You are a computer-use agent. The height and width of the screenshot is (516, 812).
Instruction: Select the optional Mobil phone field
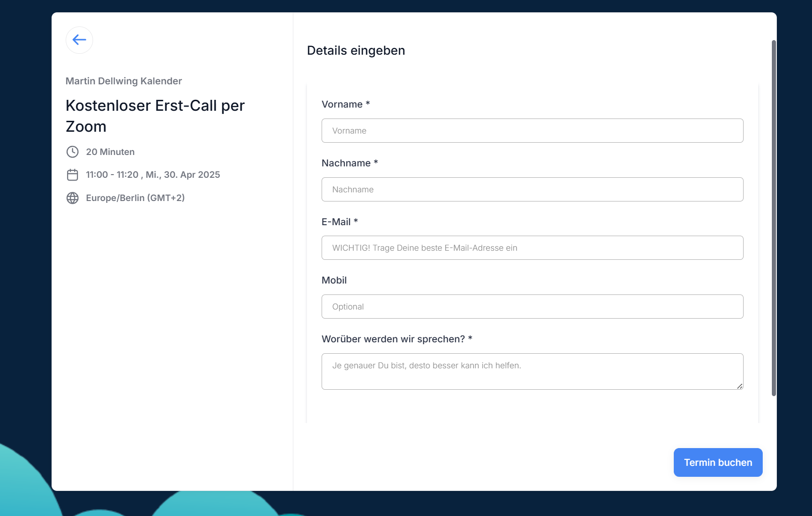click(532, 307)
